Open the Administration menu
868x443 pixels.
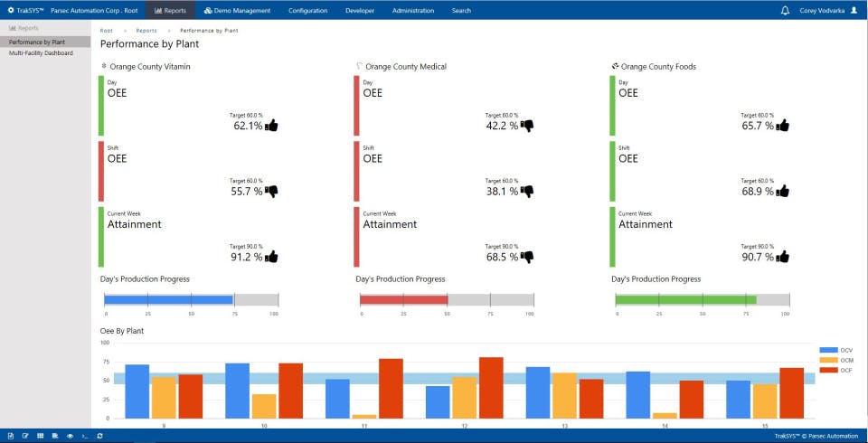(x=413, y=11)
